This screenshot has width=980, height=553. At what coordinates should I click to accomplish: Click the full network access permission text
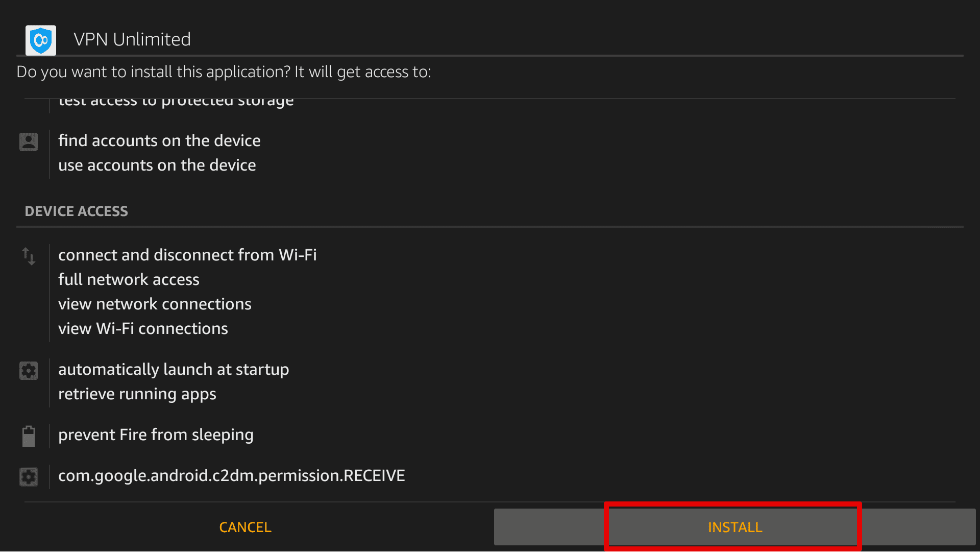click(x=129, y=279)
